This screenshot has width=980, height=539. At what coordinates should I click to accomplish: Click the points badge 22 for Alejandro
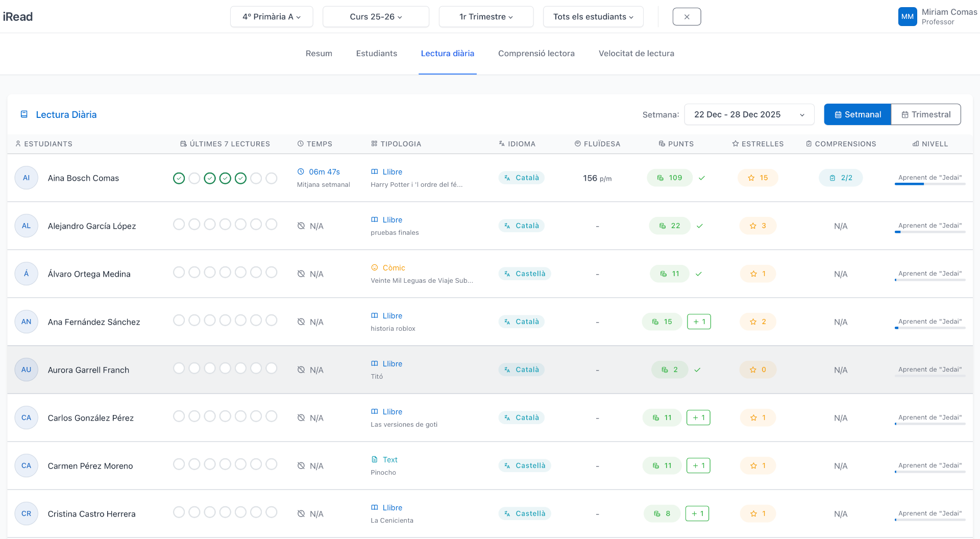(670, 226)
